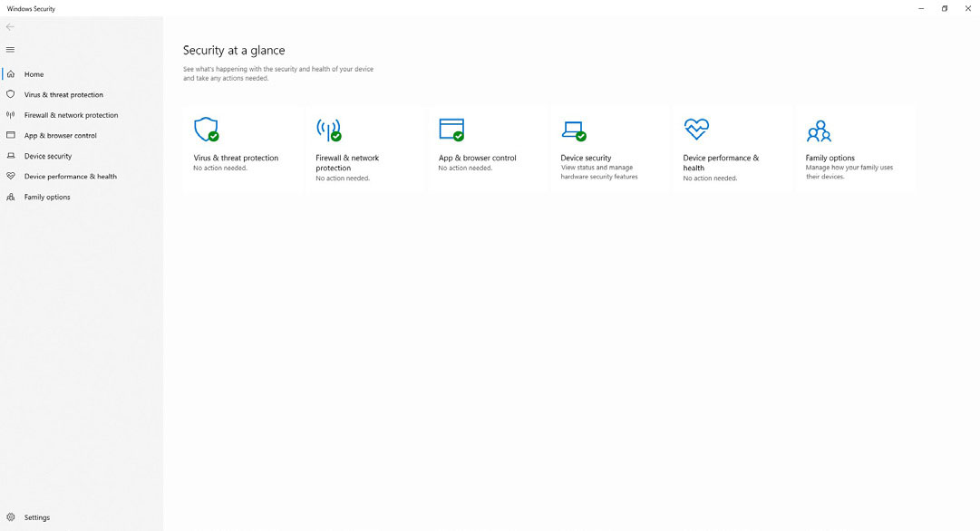This screenshot has width=980, height=531.
Task: Select Family options in the sidebar
Action: pyautogui.click(x=47, y=197)
